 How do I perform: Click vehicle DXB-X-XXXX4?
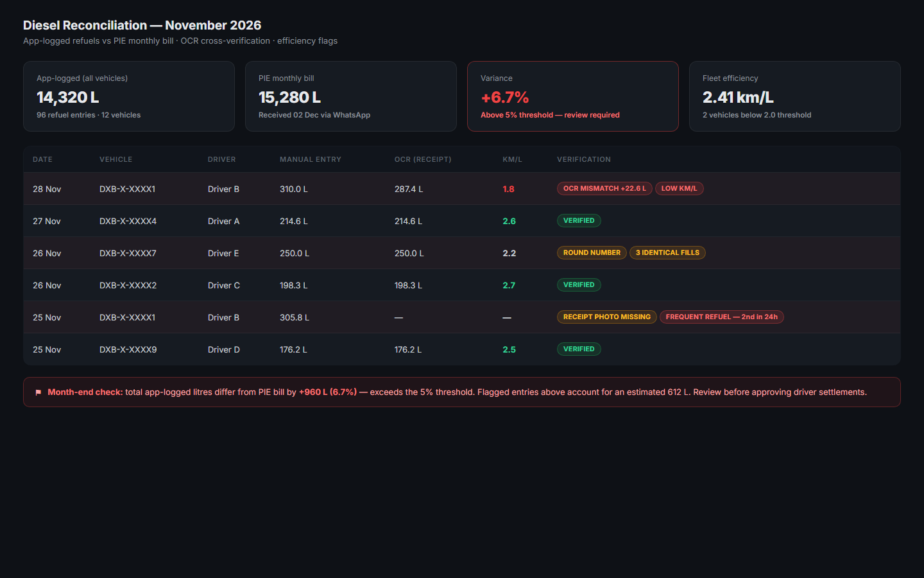tap(128, 221)
